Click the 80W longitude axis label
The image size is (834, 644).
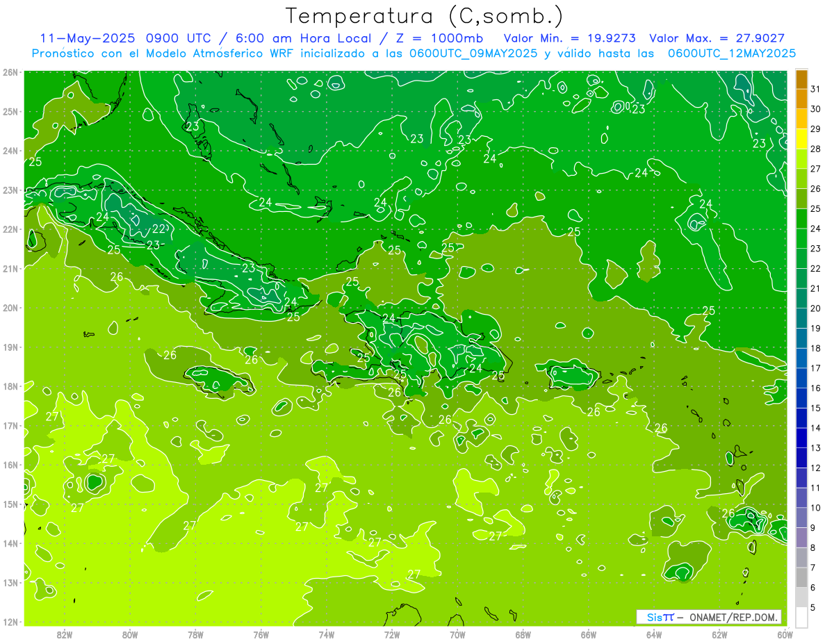pos(130,634)
